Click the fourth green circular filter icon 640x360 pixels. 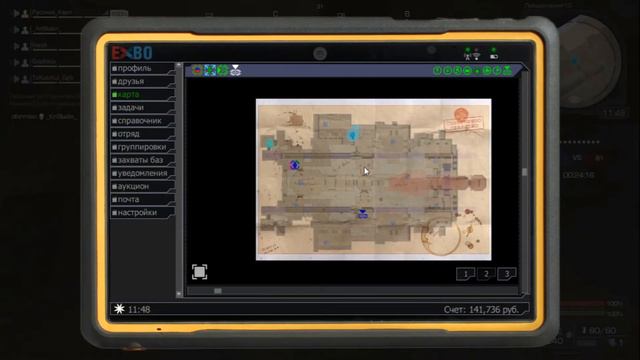pos(467,71)
